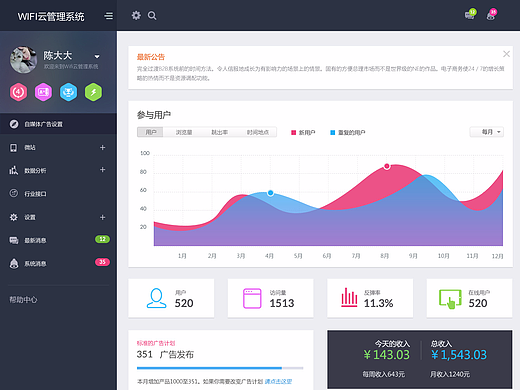Click the red data point near 8月
Image resolution: width=520 pixels, height=390 pixels.
pyautogui.click(x=387, y=166)
